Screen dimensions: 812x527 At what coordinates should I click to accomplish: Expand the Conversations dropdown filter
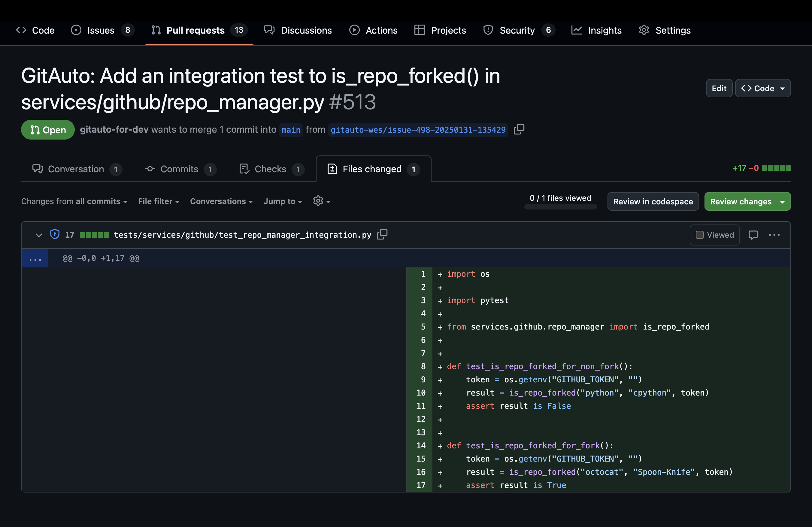pyautogui.click(x=221, y=201)
